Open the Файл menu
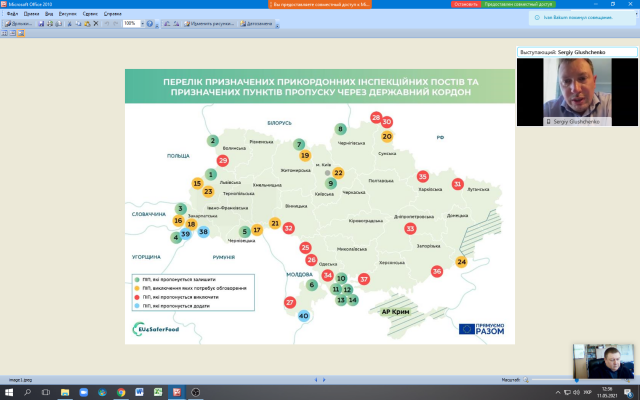640x400 pixels. pyautogui.click(x=12, y=14)
